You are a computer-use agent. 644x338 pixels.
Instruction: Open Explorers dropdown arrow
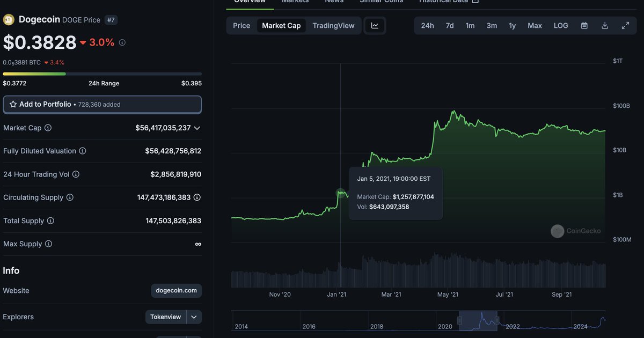point(194,317)
